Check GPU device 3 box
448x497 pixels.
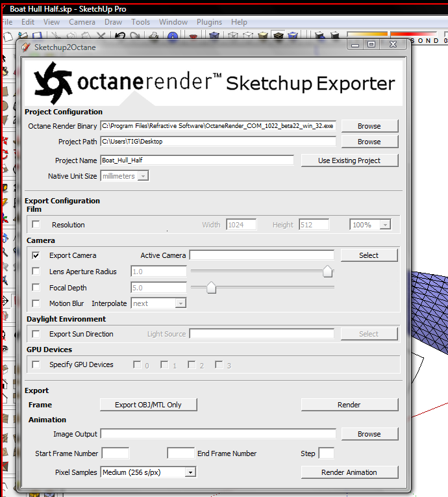pos(219,364)
